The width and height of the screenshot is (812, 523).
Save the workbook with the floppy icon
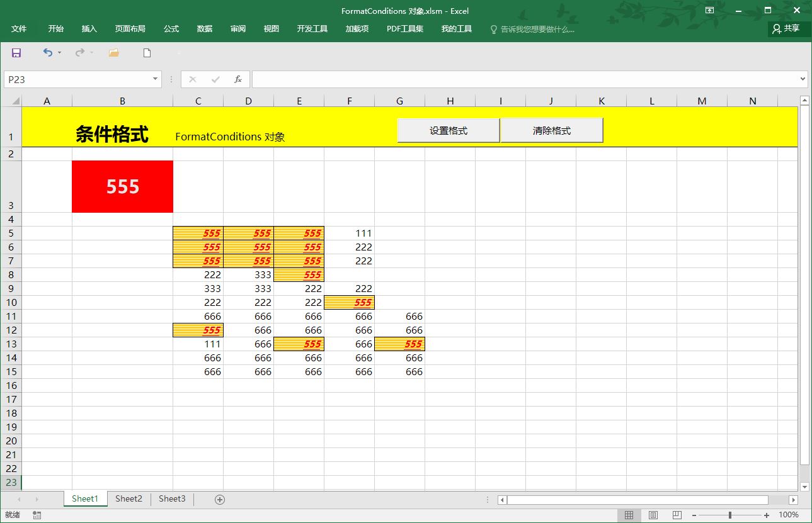tap(16, 53)
